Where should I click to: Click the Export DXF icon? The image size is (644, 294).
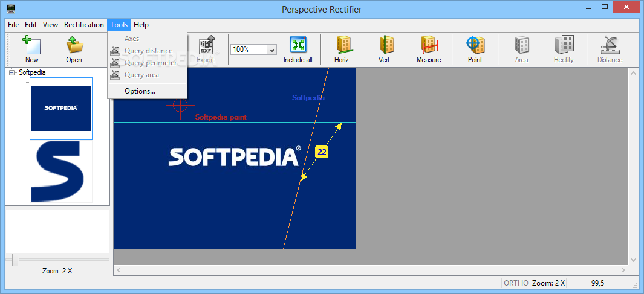click(x=207, y=45)
